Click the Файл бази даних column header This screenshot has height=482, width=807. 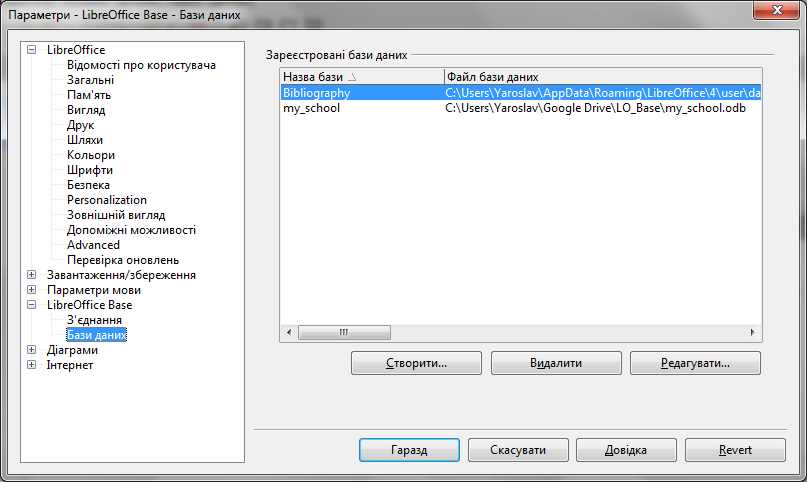pyautogui.click(x=603, y=77)
